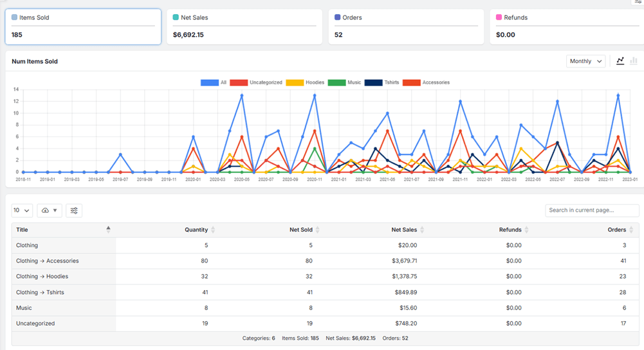Click the blue All legend color swatch
Viewport: 644px width, 350px height.
pos(209,82)
